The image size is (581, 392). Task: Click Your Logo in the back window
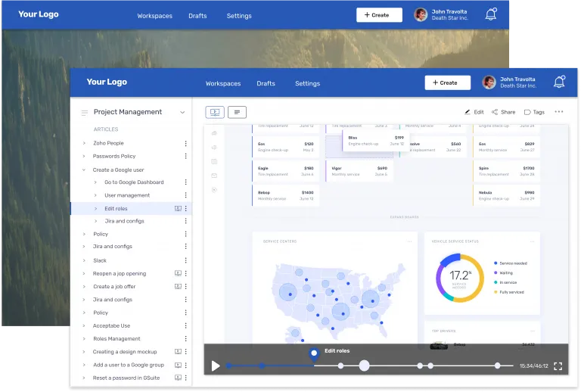pos(39,14)
